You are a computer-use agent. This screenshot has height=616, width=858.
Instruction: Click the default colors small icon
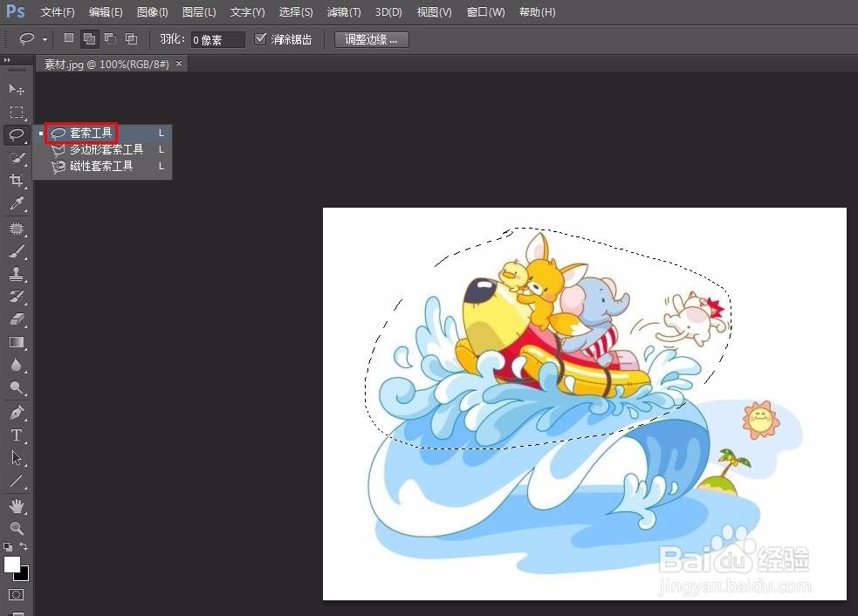pyautogui.click(x=8, y=546)
